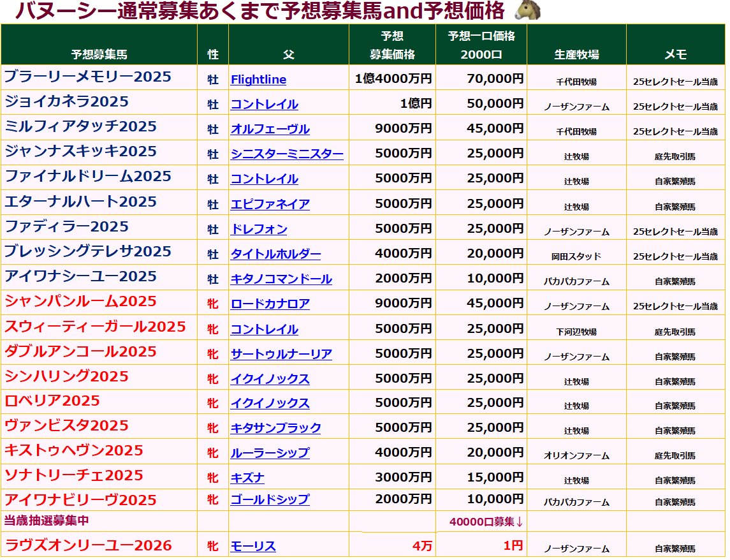This screenshot has height=560, width=730.
Task: Select the シンハリング2025 horse name
Action: click(x=66, y=376)
